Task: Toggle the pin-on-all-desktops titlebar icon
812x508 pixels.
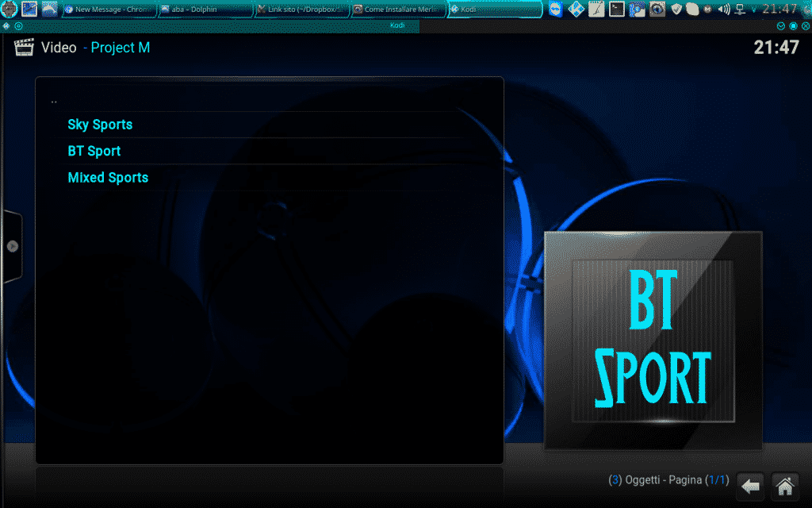Action: [x=19, y=25]
